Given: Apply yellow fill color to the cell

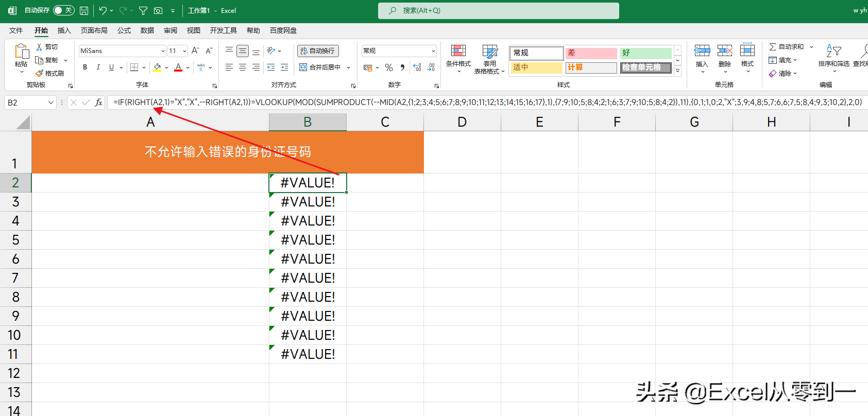Looking at the screenshot, I should 158,67.
